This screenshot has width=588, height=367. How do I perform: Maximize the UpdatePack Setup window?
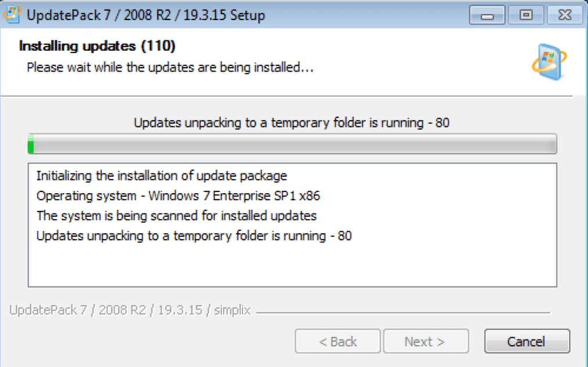point(526,16)
